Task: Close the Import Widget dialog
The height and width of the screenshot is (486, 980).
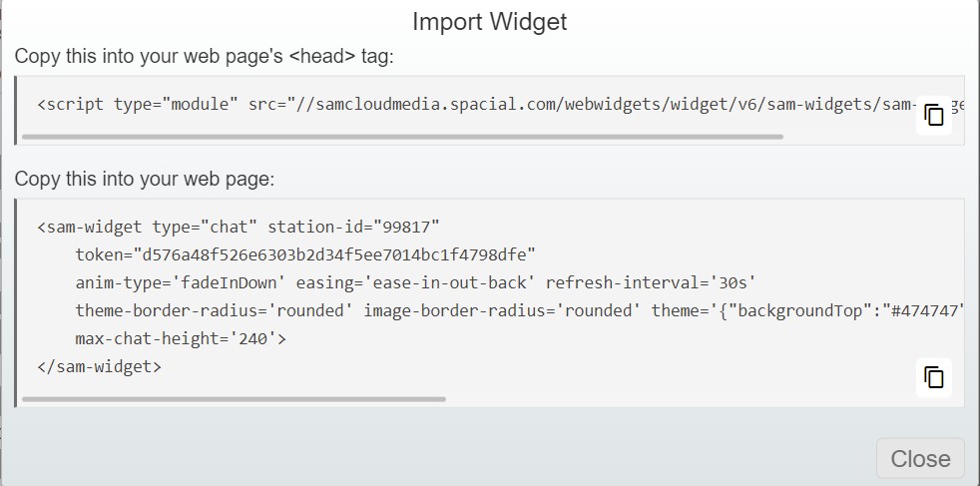Action: pyautogui.click(x=920, y=458)
